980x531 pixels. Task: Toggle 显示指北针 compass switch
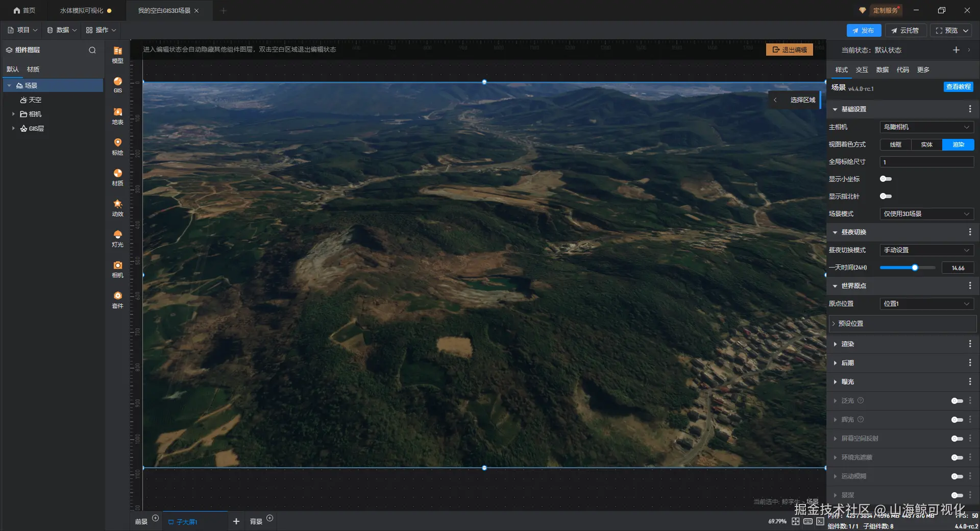(x=886, y=196)
